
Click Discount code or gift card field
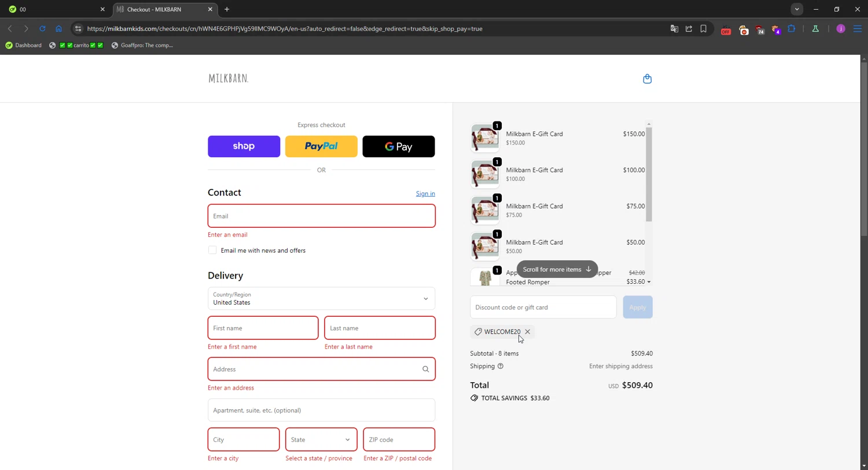point(543,307)
